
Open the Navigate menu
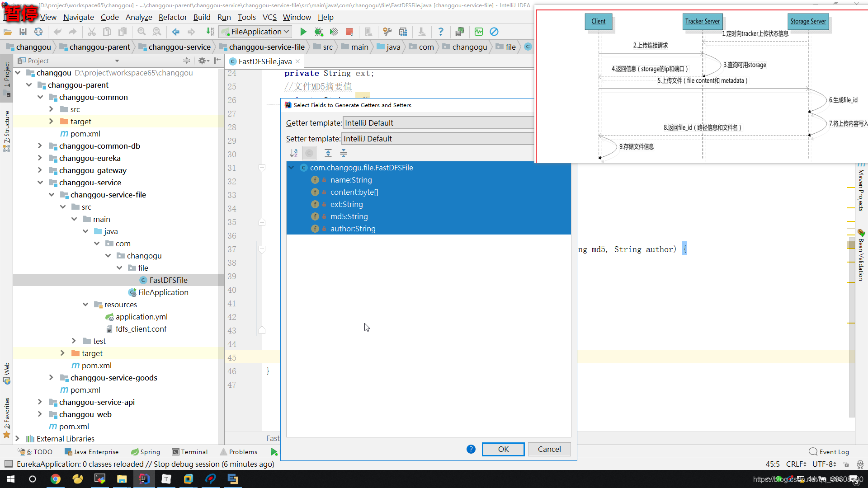pos(79,17)
